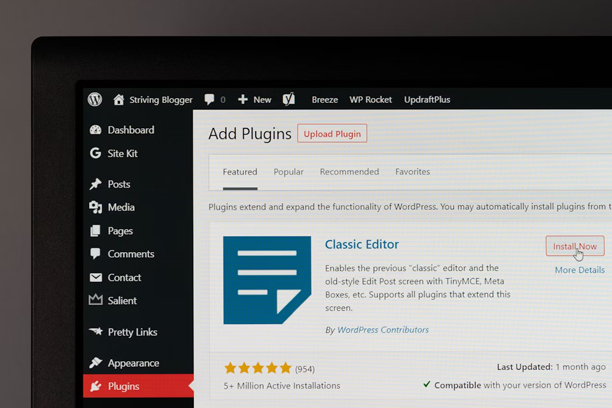
Task: Open More Details for Classic Editor
Action: 580,270
